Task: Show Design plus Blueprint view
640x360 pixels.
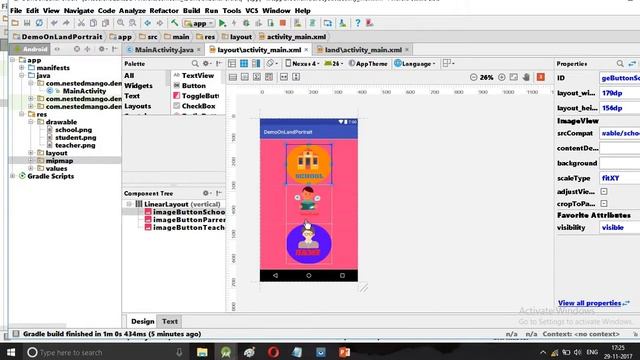Action: (x=256, y=64)
